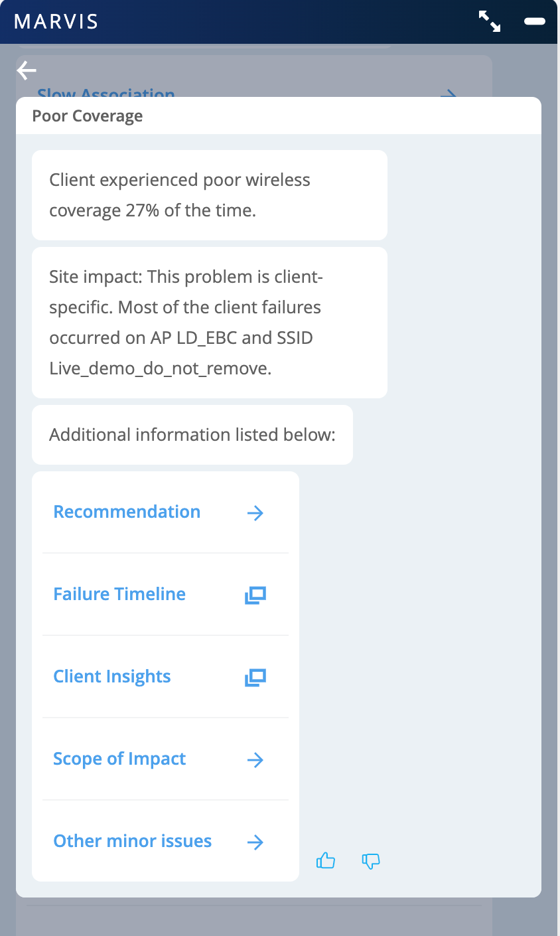Screen dimensions: 560x936
Task: Click the expand Marvis window icon
Action: click(x=490, y=21)
